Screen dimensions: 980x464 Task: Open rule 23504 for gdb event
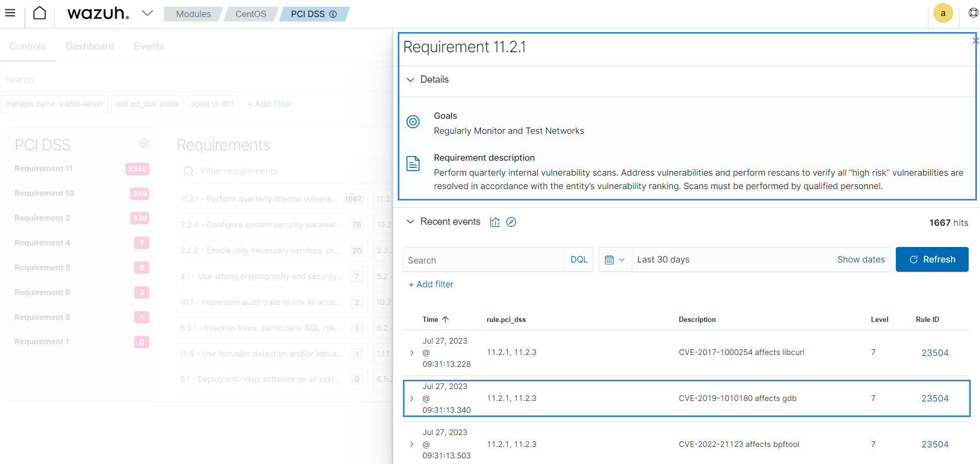point(935,398)
